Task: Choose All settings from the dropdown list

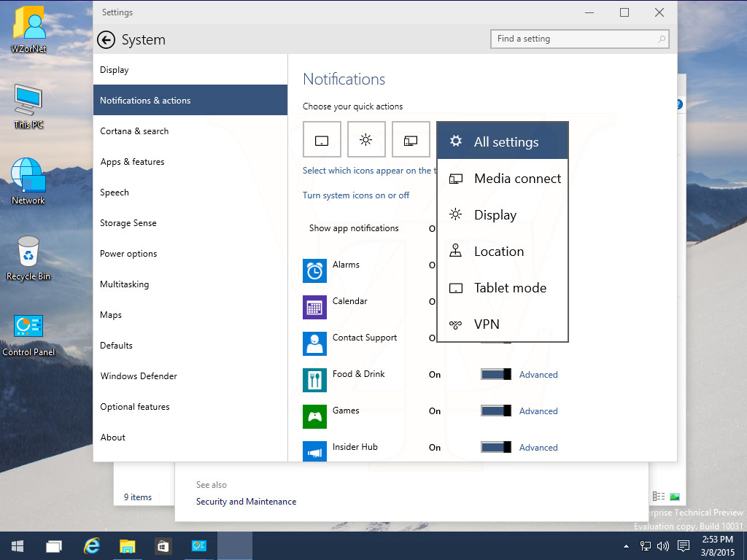Action: (503, 141)
